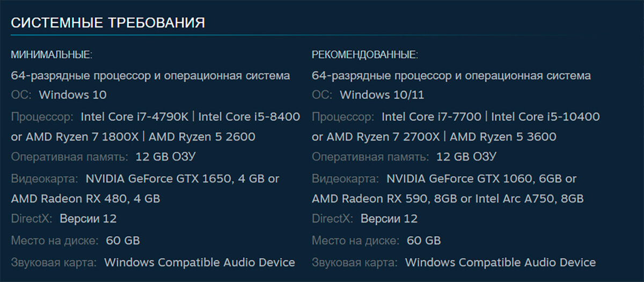
Task: Click recommended Оперативная память 12 GB ОЗУ
Action: tap(404, 157)
